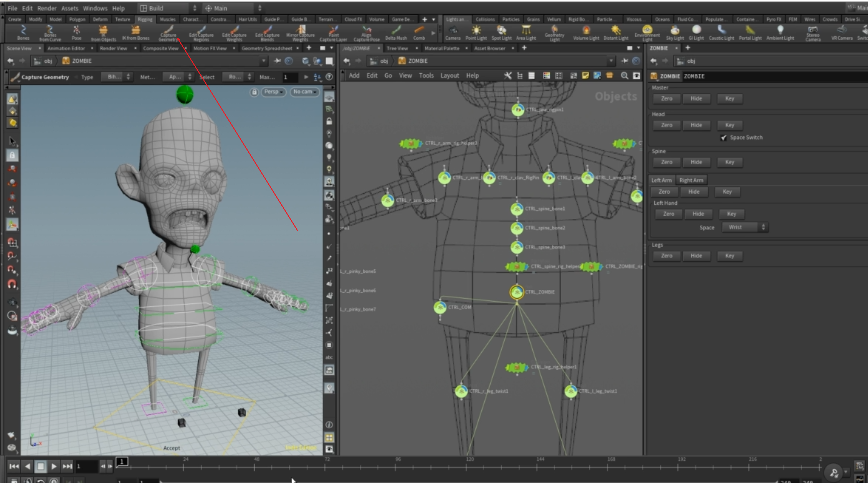The image size is (868, 483).
Task: Open the Persp viewport dropdown
Action: (273, 92)
